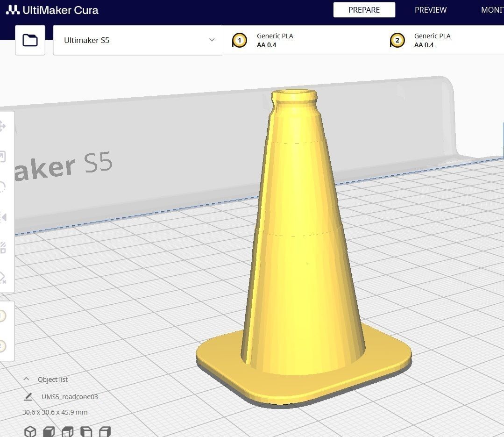This screenshot has height=437, width=504.
Task: Select the Per Model Settings tool
Action: [x=3, y=247]
